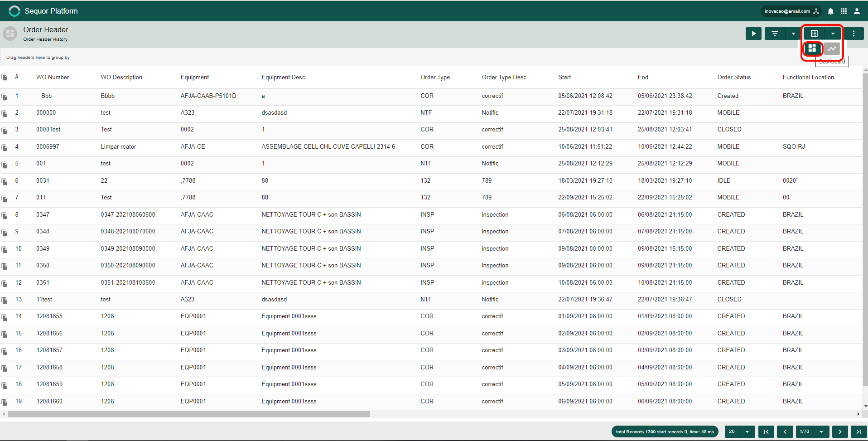Run the query with the play button
This screenshot has height=441, width=868.
tap(753, 34)
